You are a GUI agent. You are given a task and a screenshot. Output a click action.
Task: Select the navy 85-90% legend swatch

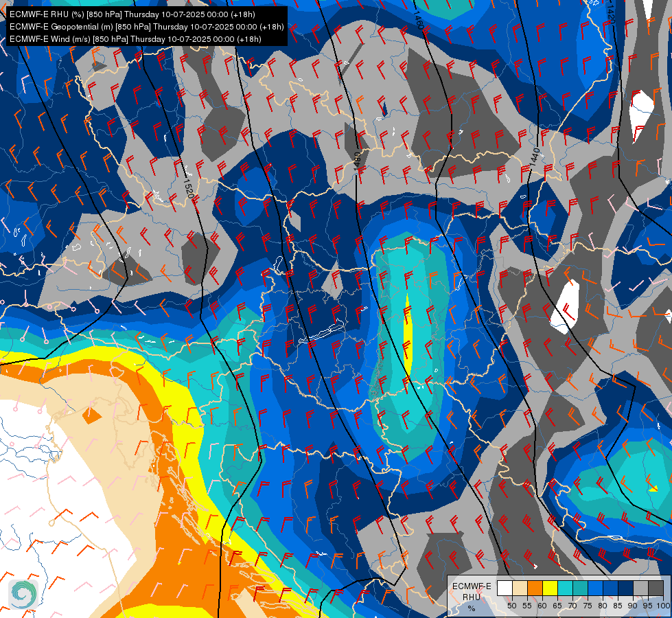click(626, 588)
